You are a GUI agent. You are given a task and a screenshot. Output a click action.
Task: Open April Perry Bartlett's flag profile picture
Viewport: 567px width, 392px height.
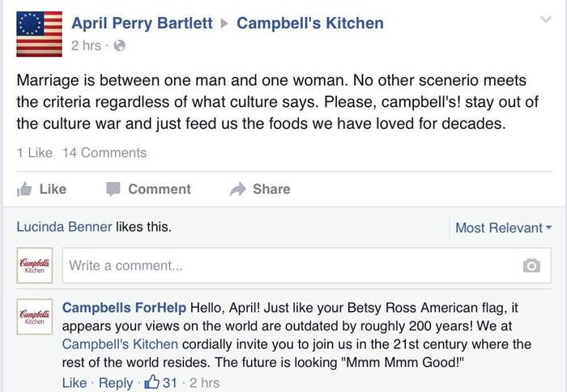coord(39,34)
